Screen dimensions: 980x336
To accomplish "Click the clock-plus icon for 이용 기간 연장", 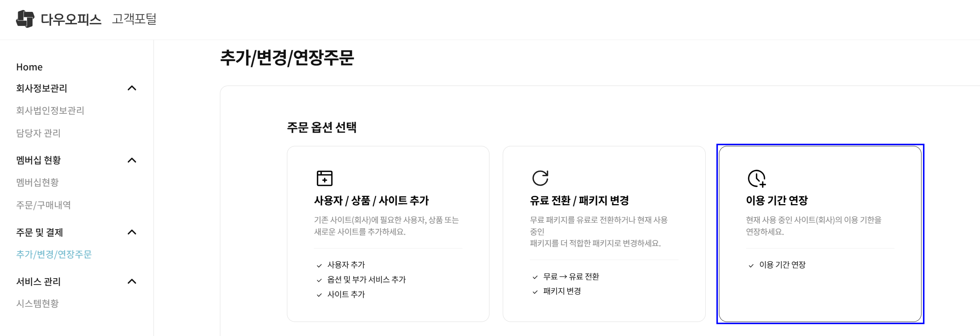I will tap(756, 178).
